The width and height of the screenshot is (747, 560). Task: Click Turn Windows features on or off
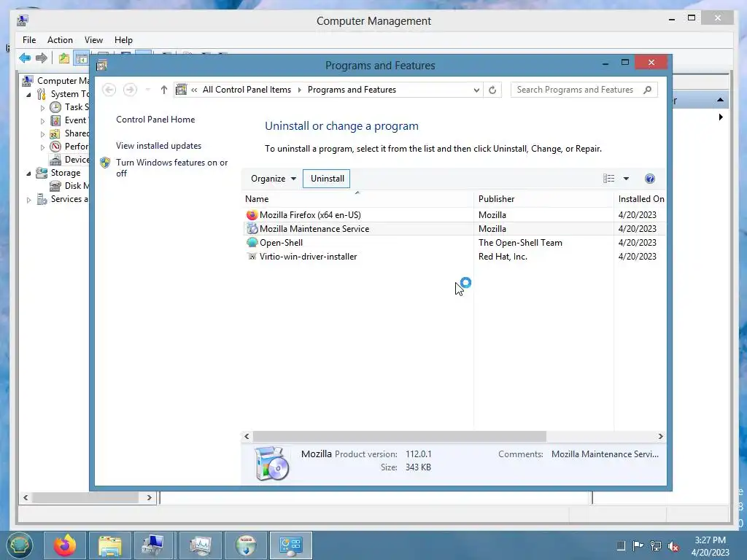(172, 168)
